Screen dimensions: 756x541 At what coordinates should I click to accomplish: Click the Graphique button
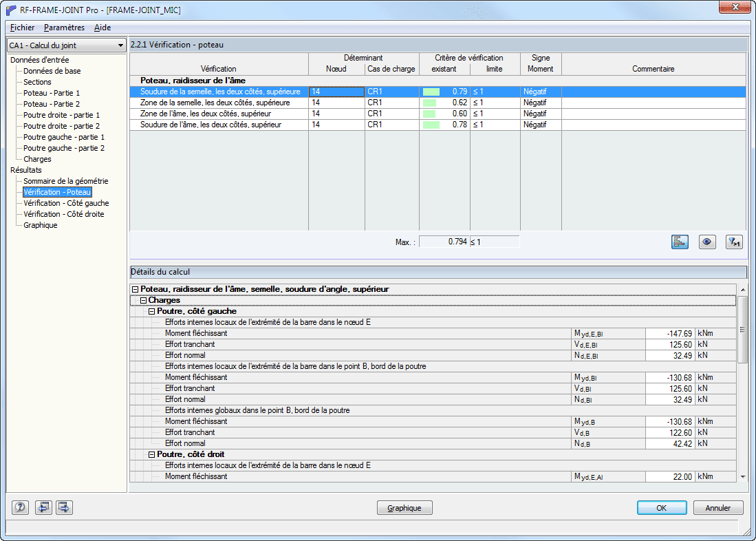pyautogui.click(x=404, y=508)
